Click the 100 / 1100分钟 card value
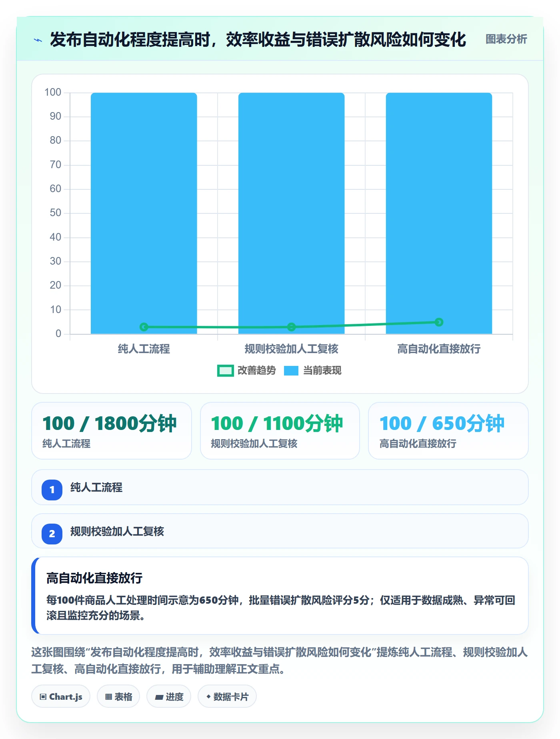 [277, 424]
